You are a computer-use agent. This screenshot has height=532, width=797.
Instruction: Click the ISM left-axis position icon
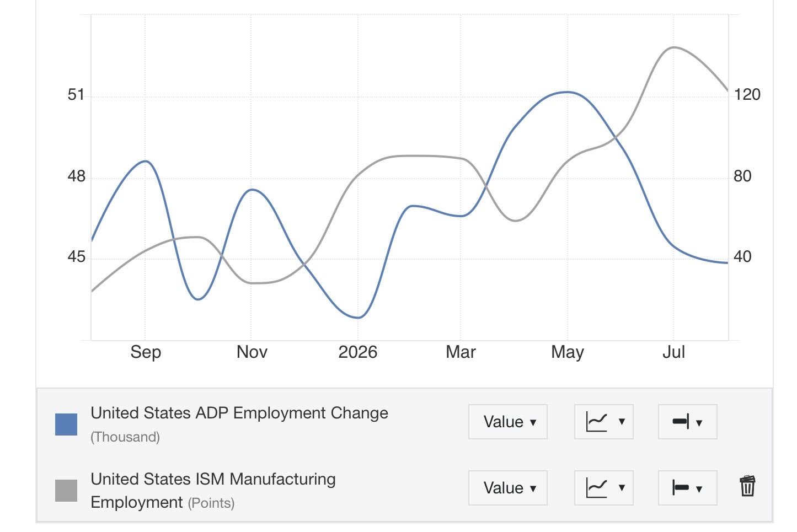tap(681, 488)
